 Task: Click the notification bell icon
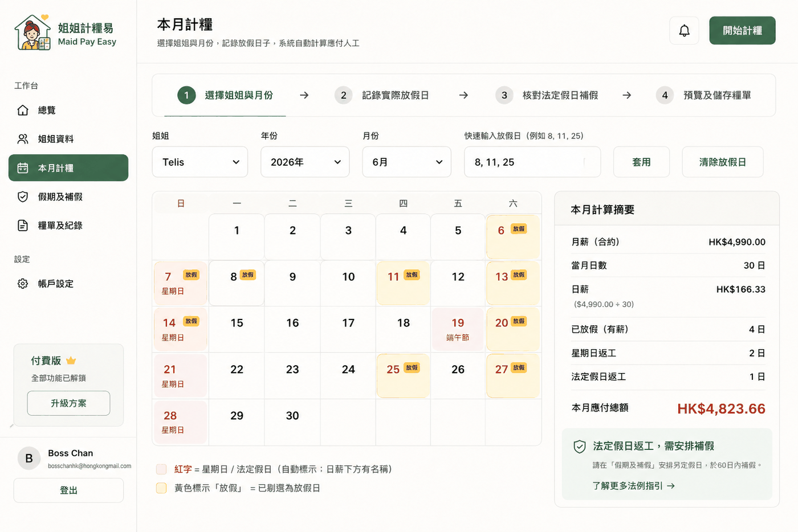[684, 31]
